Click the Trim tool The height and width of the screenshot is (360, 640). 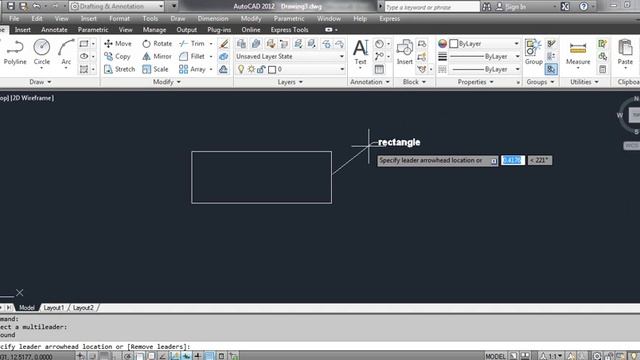pos(192,44)
